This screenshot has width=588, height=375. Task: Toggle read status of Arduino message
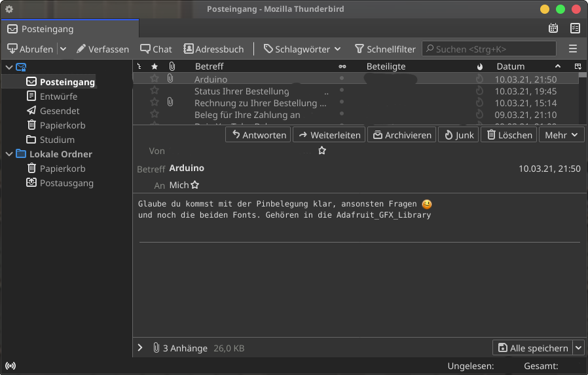click(x=342, y=78)
